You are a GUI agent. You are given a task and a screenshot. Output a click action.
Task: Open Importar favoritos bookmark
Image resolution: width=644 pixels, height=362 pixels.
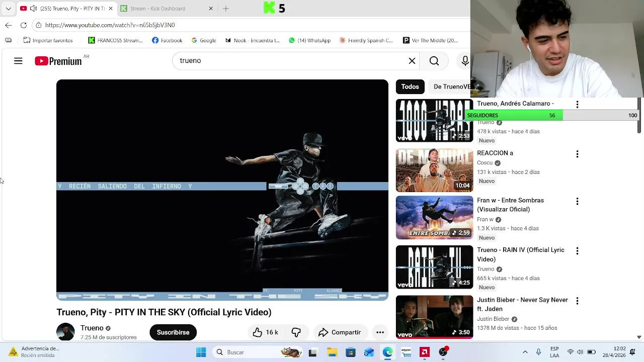48,40
